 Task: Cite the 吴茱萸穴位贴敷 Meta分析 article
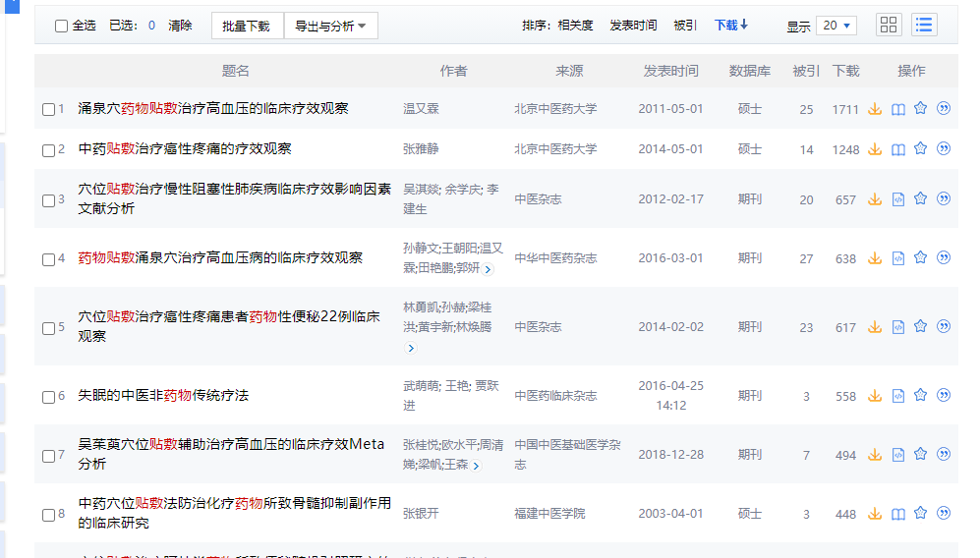point(944,454)
